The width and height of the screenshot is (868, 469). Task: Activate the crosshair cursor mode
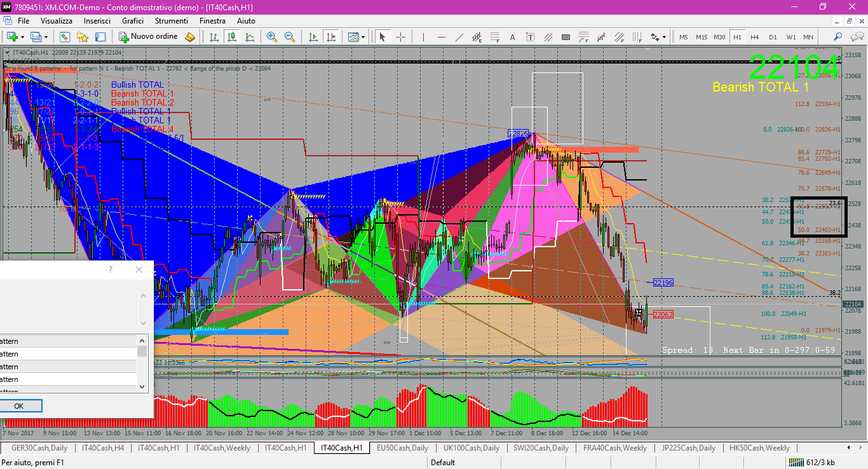tap(401, 37)
